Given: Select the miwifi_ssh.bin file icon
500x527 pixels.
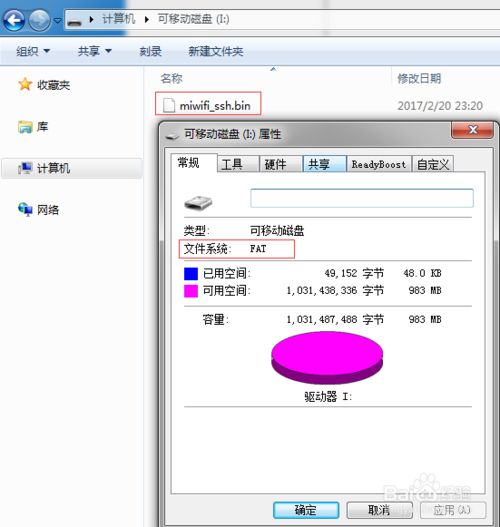Looking at the screenshot, I should [x=169, y=105].
